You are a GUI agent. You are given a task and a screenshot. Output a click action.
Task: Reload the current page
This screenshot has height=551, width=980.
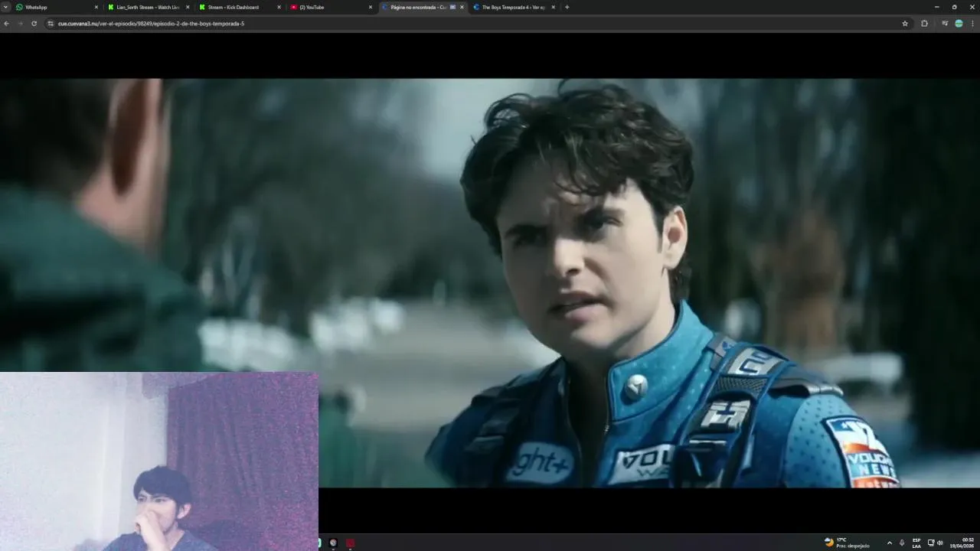34,24
